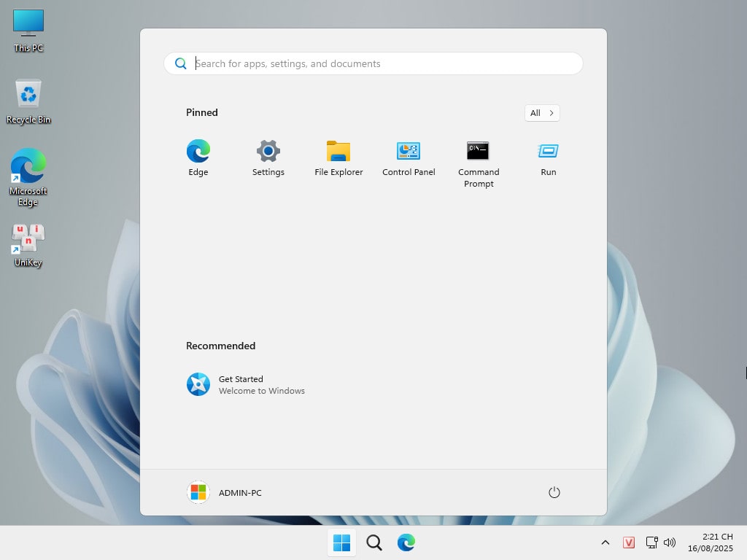Launch Command Prompt from the Start menu
The image size is (747, 560).
coord(479,164)
